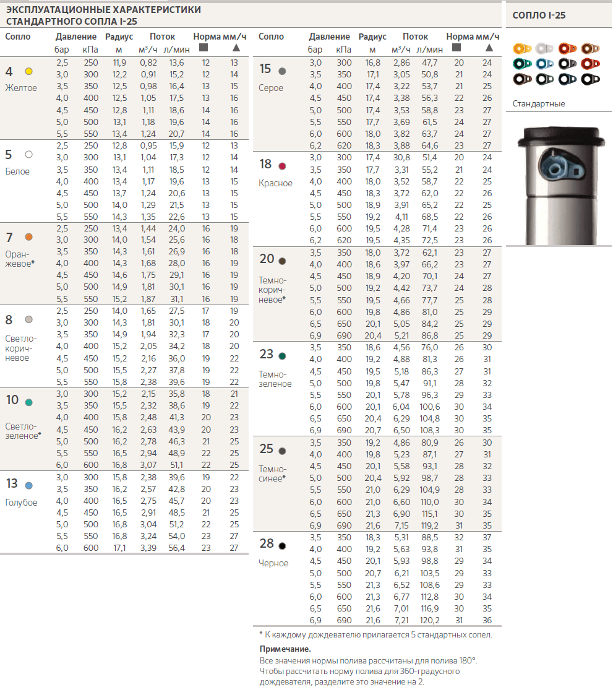The image size is (613, 700).
Task: Click the triangle pattern icon in right table header
Action: pyautogui.click(x=489, y=48)
